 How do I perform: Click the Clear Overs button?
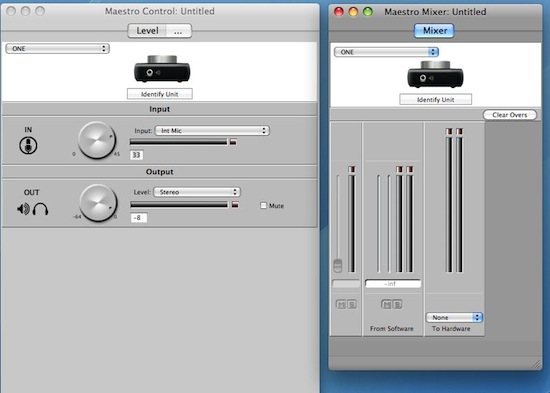510,115
